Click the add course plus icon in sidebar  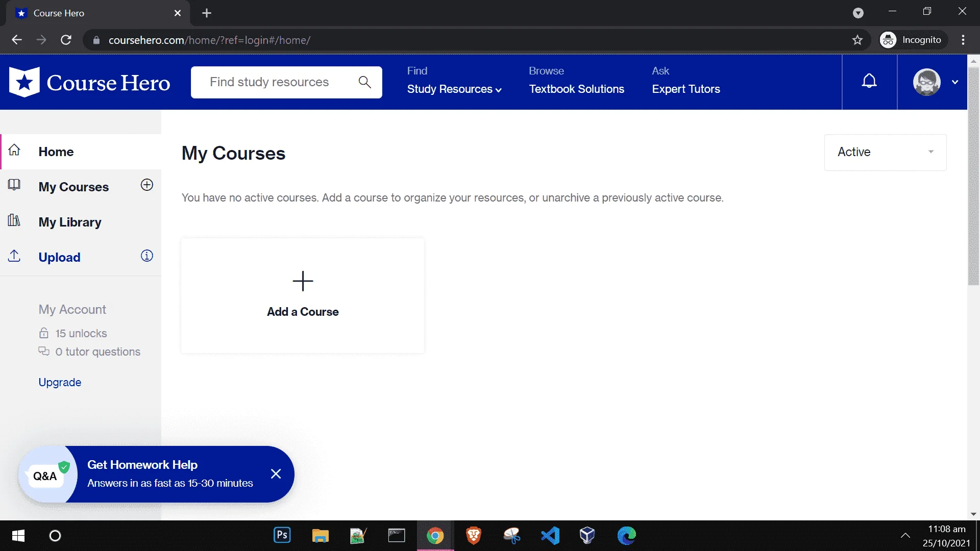(x=147, y=185)
